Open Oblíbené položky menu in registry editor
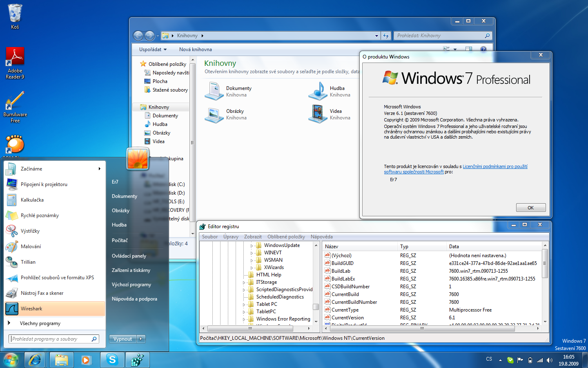This screenshot has height=368, width=588. click(x=286, y=237)
